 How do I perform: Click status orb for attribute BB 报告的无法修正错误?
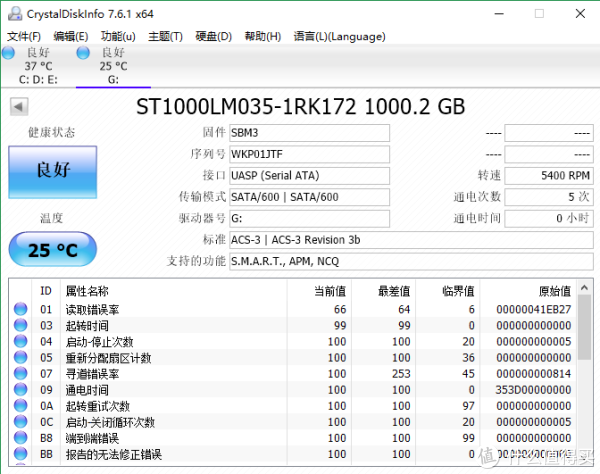tap(21, 453)
